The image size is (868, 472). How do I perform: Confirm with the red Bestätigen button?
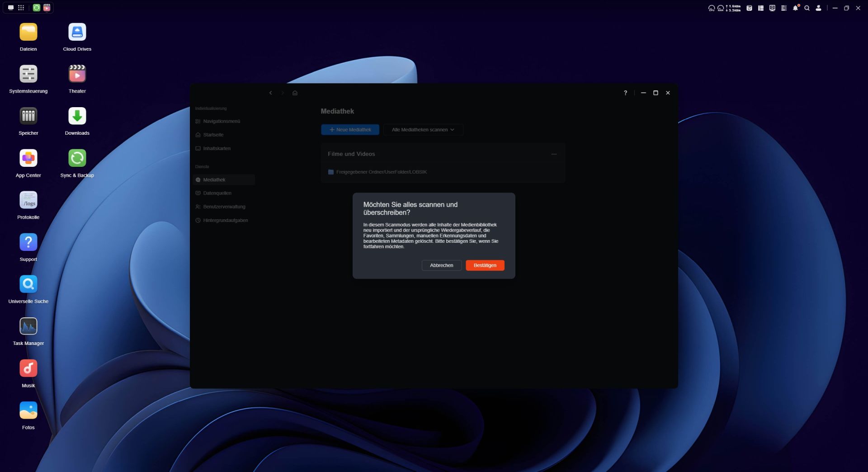[485, 265]
